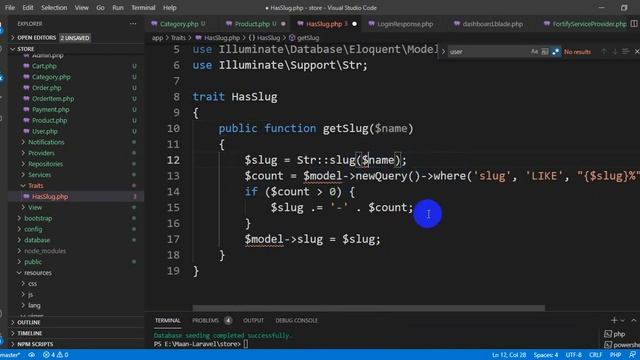640x360 pixels.
Task: Toggle Use Regular Expression in find widget
Action: (556, 52)
